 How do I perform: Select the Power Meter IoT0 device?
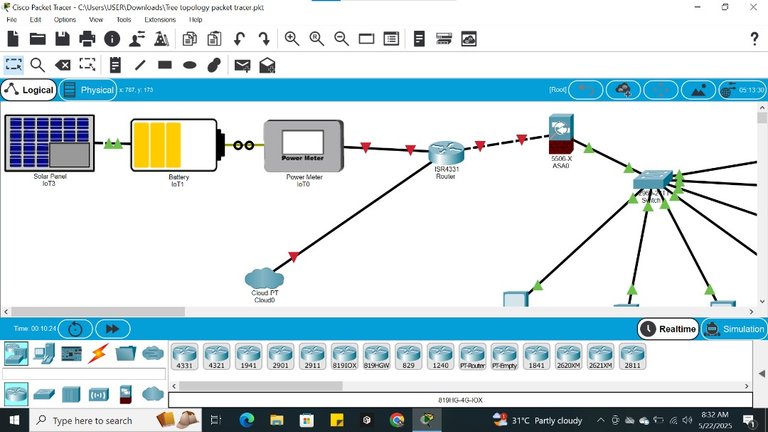point(304,146)
